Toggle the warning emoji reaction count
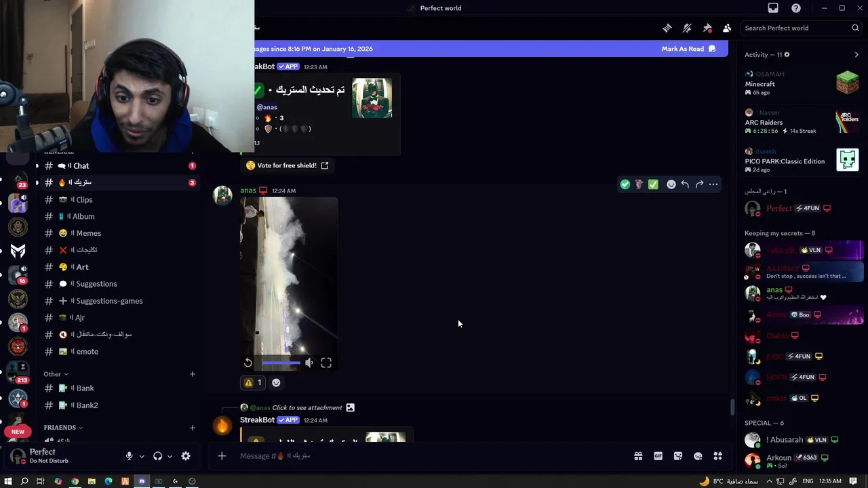 click(253, 382)
